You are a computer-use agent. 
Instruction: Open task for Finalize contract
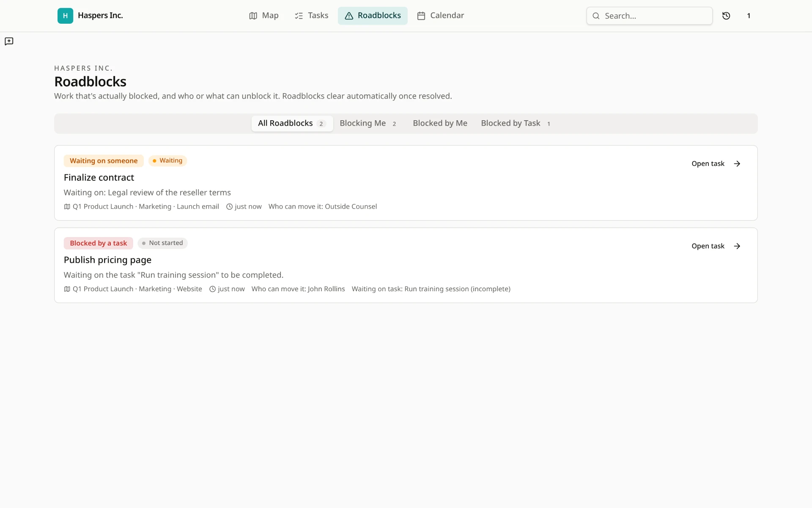[716, 164]
